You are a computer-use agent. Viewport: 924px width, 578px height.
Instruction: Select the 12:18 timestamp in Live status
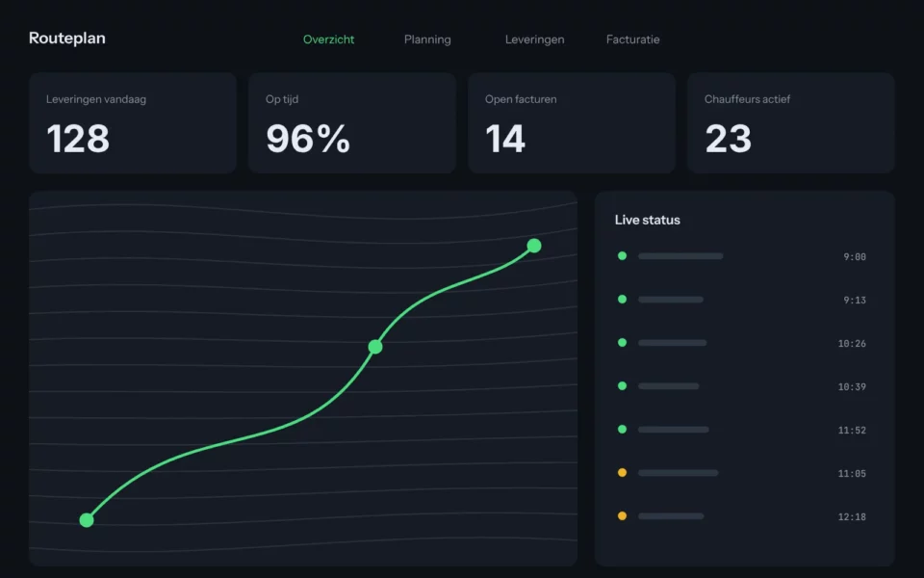(x=852, y=516)
